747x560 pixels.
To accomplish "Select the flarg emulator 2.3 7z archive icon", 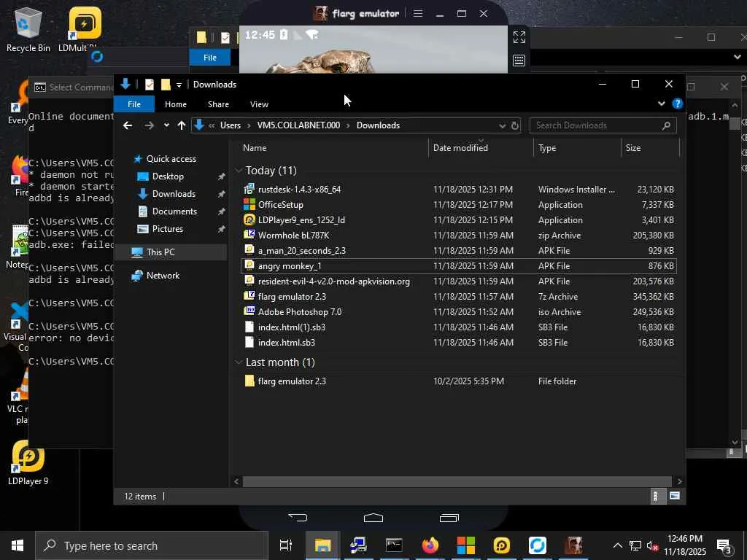I will pos(249,296).
